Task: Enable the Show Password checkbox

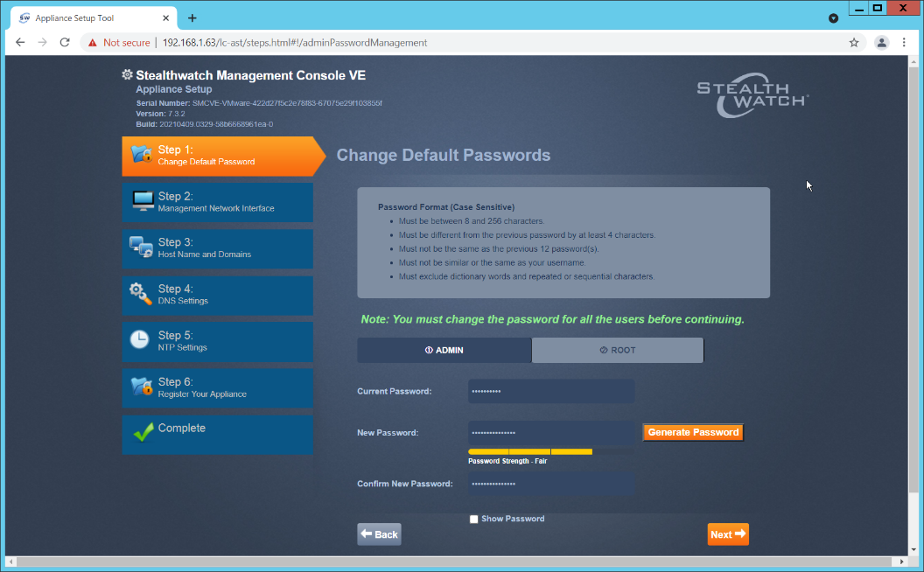Action: pos(473,519)
